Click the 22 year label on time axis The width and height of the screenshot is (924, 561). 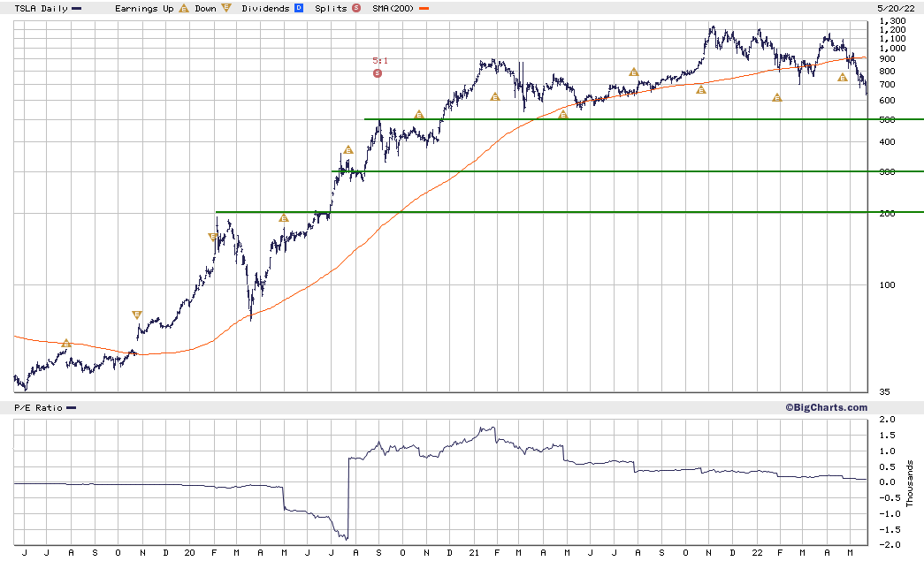pos(757,553)
